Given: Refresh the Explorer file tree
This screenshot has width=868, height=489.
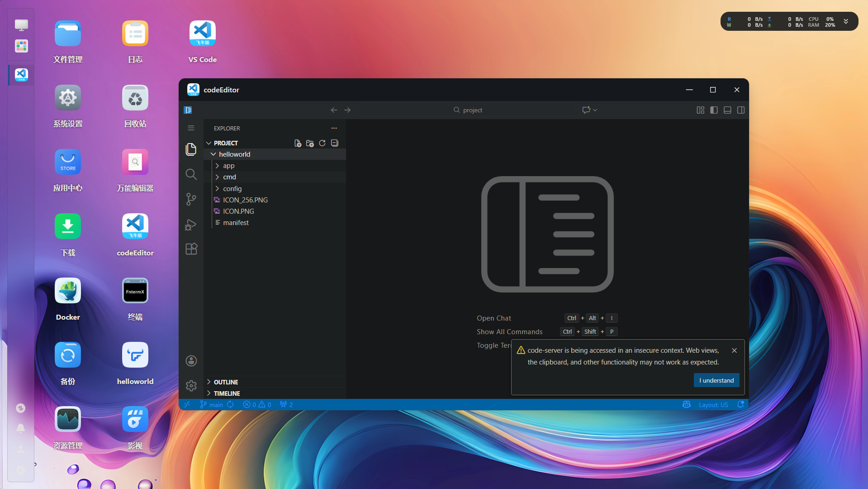Looking at the screenshot, I should point(322,143).
